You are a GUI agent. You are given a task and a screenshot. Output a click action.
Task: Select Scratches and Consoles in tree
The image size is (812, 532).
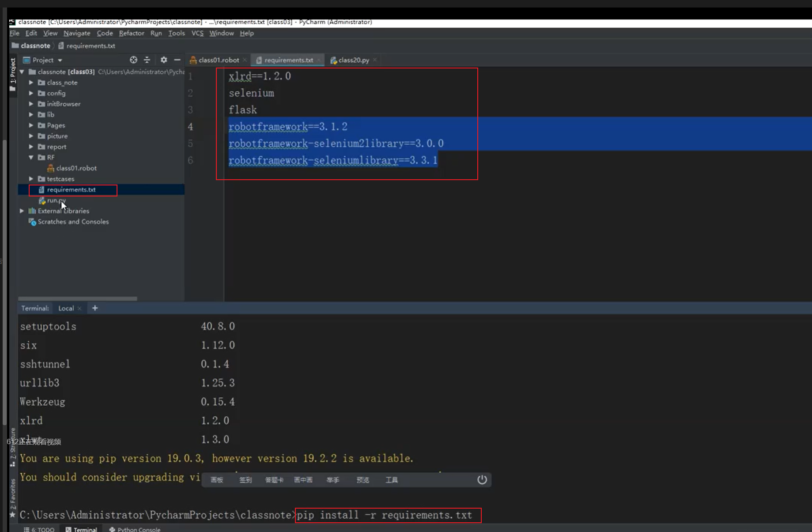point(73,222)
